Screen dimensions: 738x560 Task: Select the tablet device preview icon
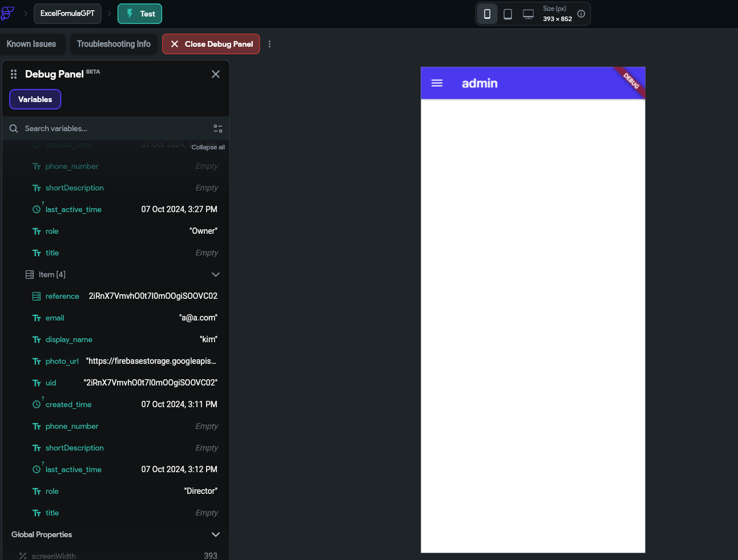(507, 14)
